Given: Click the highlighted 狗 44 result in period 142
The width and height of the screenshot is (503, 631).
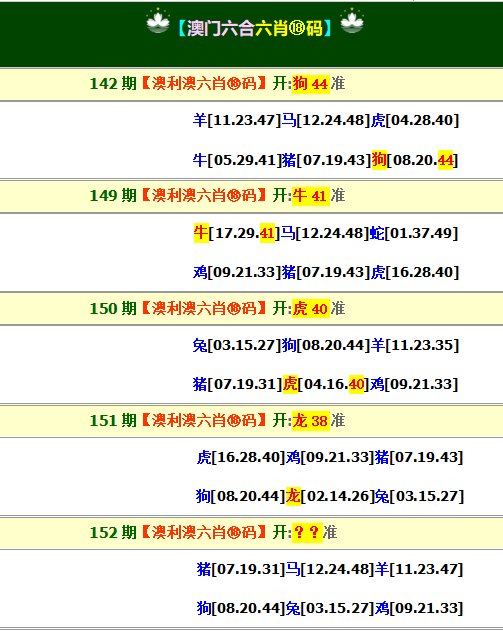Looking at the screenshot, I should click(x=311, y=84).
